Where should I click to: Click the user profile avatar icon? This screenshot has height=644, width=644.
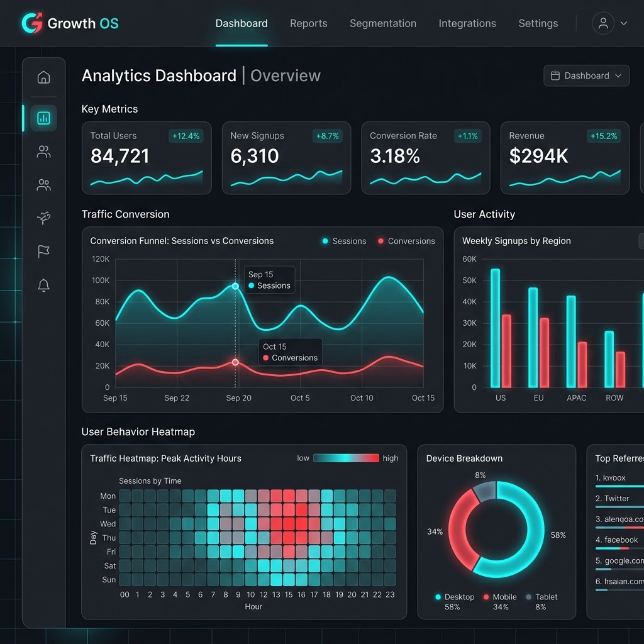[603, 23]
